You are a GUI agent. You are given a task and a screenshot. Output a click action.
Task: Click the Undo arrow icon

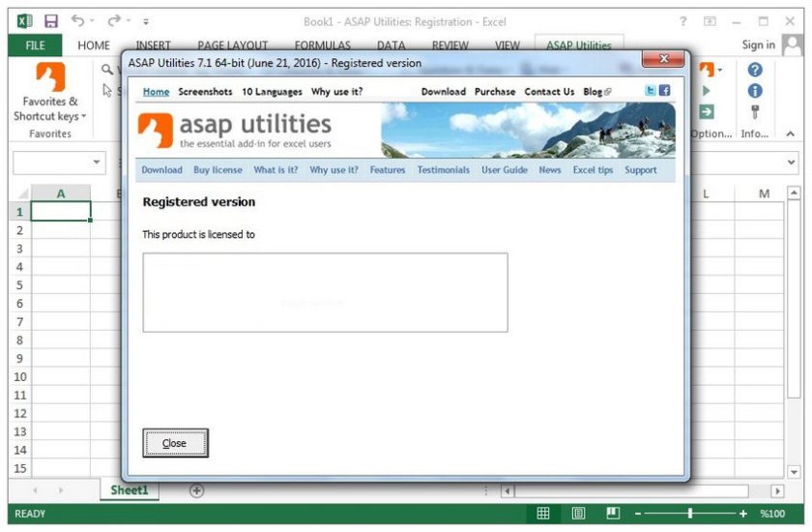77,20
